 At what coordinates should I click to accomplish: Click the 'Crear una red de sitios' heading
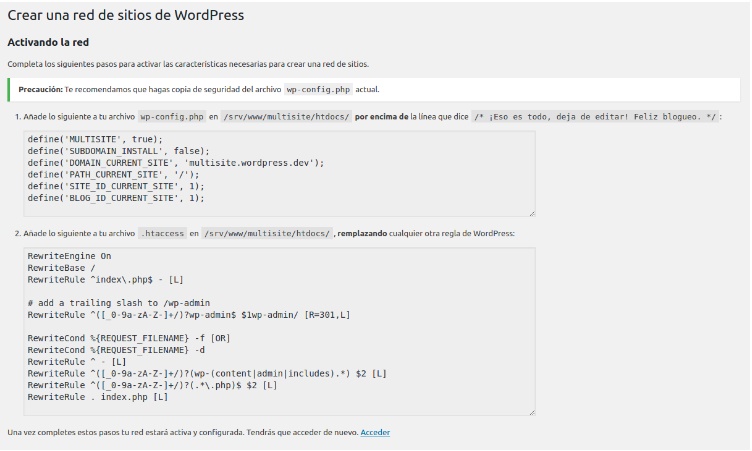pos(126,15)
